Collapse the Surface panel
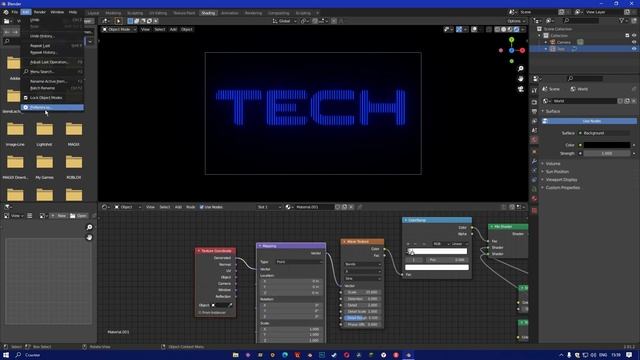 click(x=553, y=111)
